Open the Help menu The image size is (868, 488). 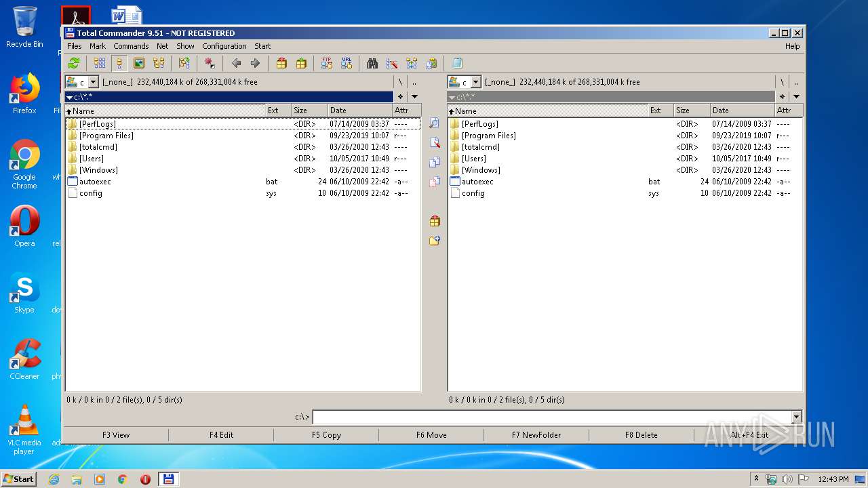[792, 46]
